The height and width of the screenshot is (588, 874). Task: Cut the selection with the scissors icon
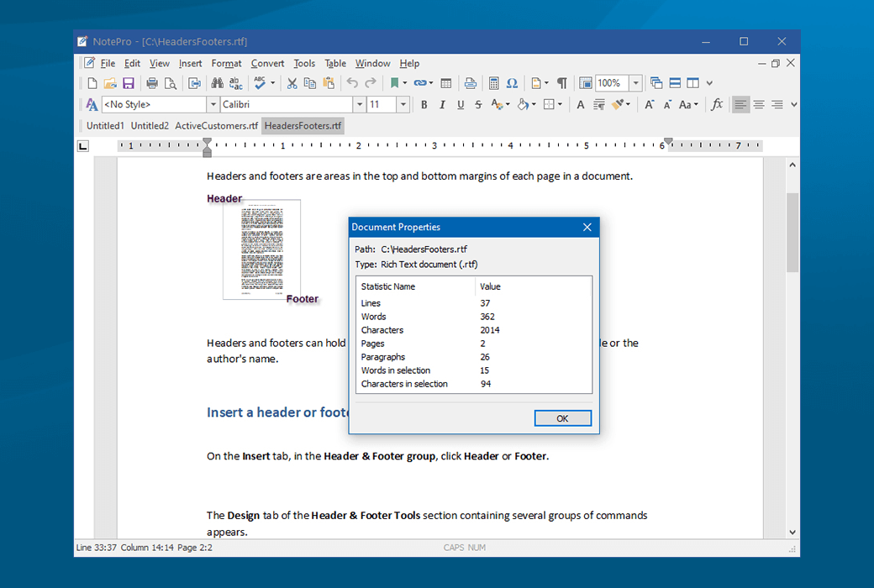(292, 84)
